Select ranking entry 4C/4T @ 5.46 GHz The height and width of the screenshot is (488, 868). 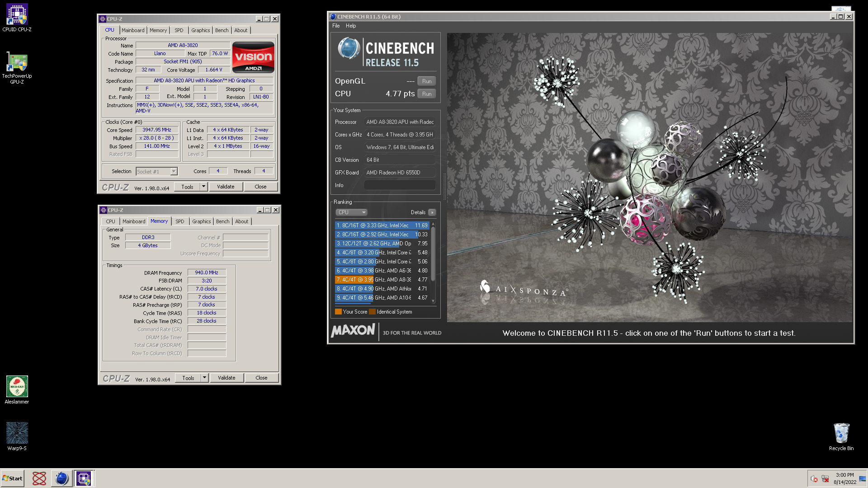pos(382,298)
